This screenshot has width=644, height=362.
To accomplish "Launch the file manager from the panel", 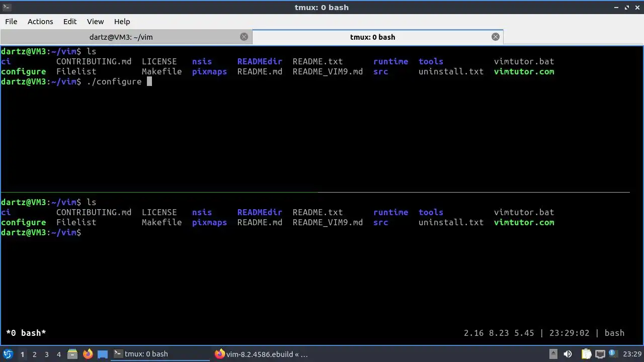I will pos(72,354).
